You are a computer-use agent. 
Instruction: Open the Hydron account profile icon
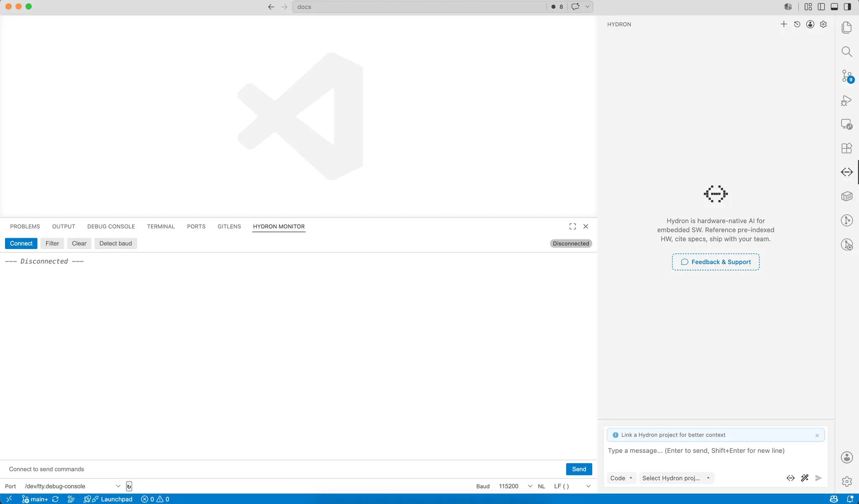810,24
